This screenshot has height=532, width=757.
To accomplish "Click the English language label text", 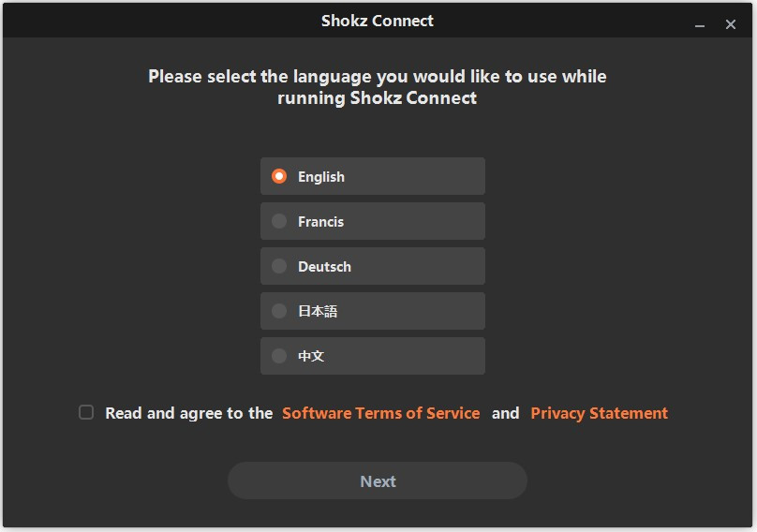I will click(x=321, y=177).
